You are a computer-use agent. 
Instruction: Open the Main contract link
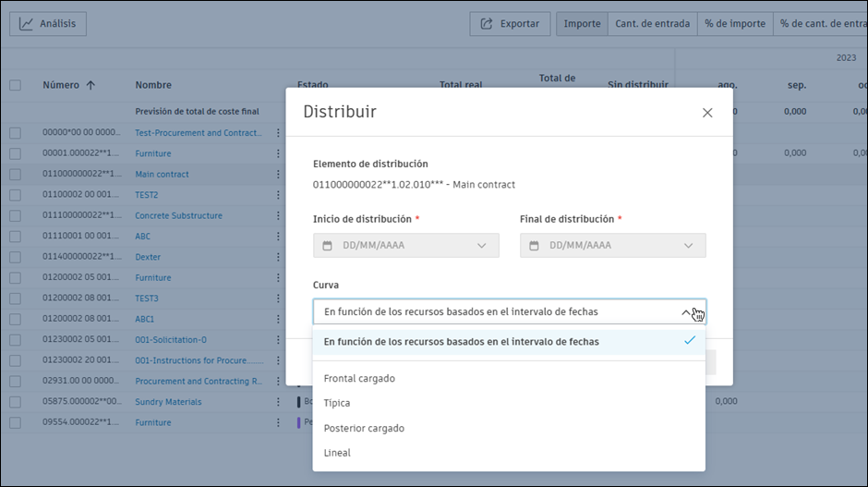[x=162, y=174]
